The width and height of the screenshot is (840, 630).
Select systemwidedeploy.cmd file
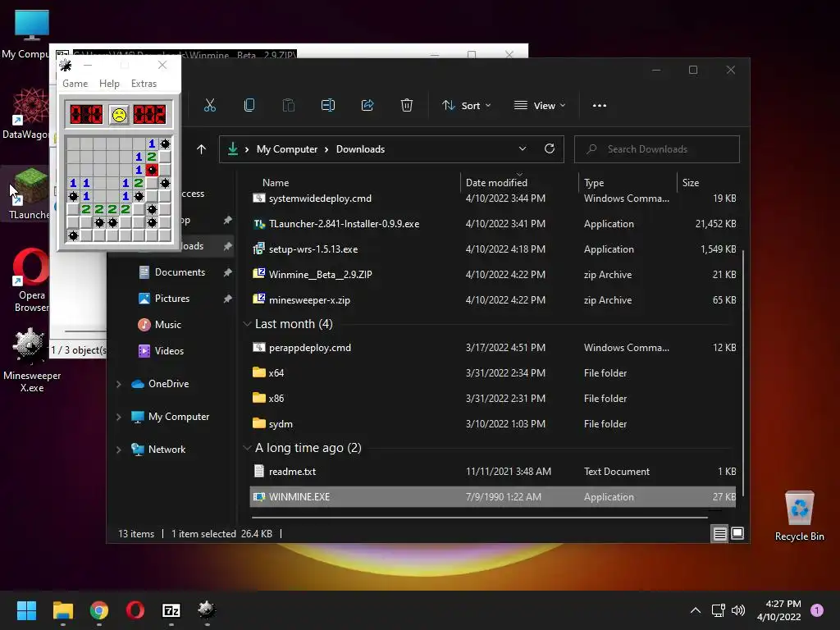click(493, 199)
